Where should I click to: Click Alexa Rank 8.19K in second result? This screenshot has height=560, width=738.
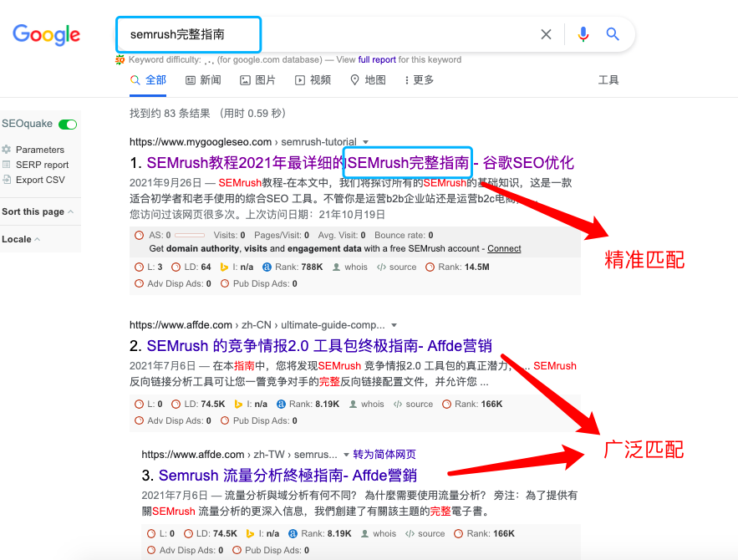(x=308, y=404)
